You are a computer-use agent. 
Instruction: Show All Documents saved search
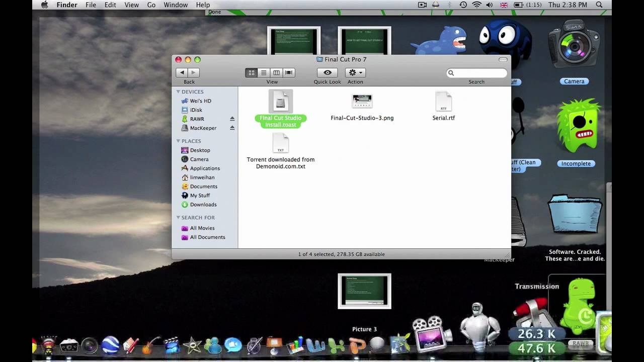(207, 237)
